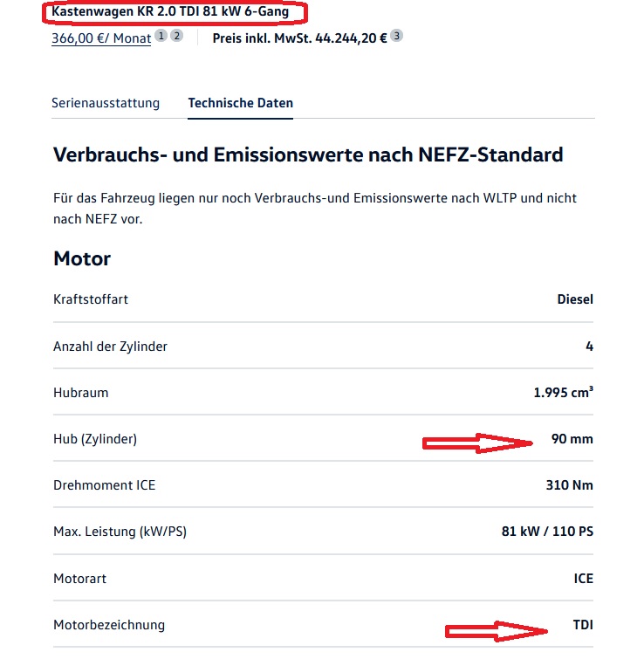Click the Kastenwagen KR 2.0 TDI title

(170, 12)
